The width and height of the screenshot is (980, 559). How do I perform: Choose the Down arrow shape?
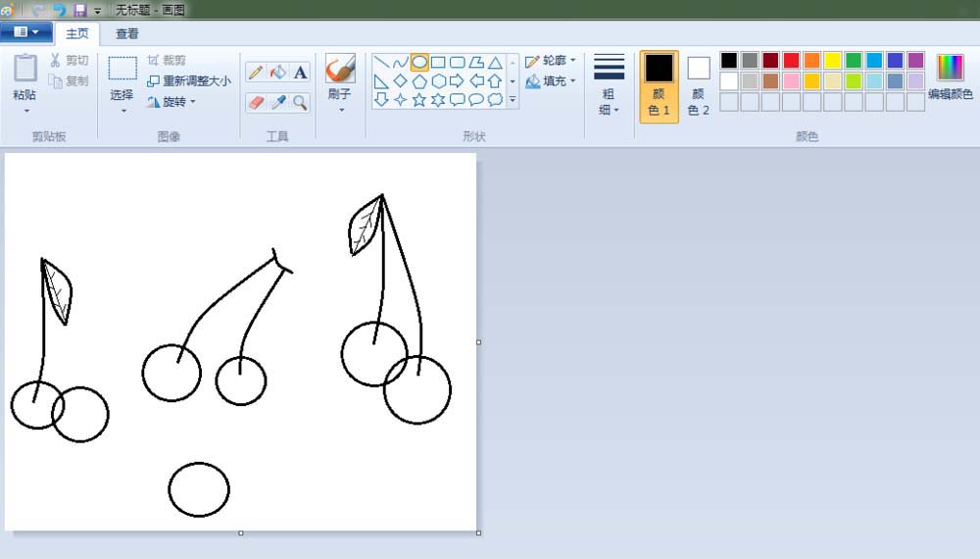coord(381,99)
